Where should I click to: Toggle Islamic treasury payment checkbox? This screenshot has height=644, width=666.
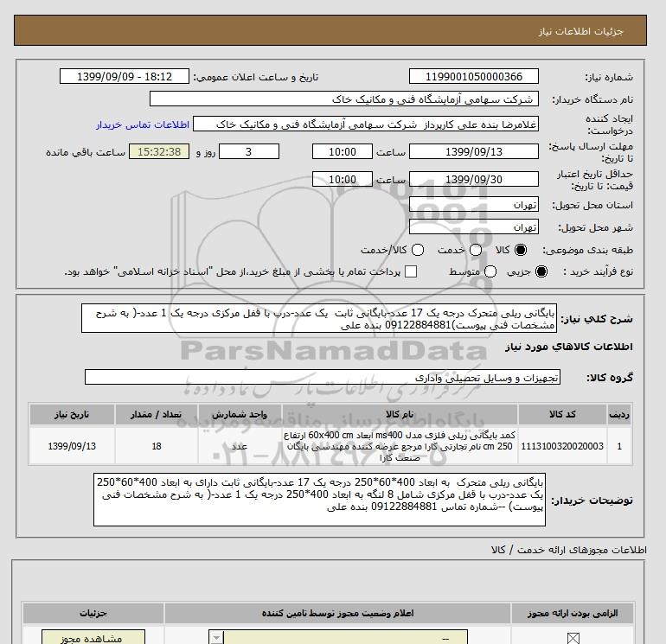(411, 271)
